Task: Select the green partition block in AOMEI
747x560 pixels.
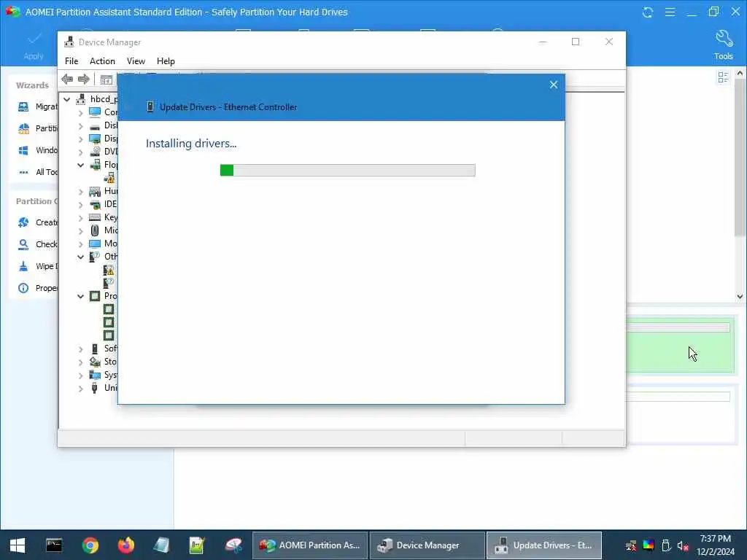Action: (x=681, y=346)
